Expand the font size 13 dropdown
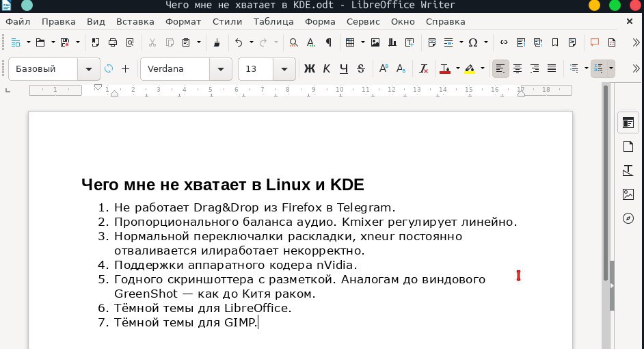The image size is (644, 349). [284, 69]
